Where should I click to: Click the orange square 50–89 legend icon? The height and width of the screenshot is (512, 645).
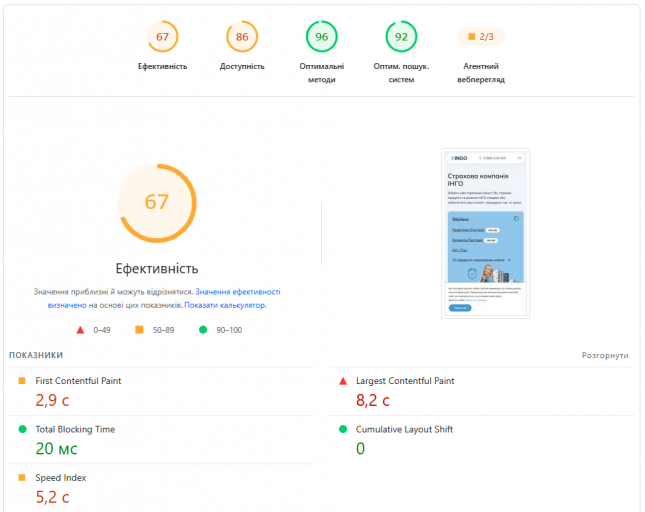point(139,330)
